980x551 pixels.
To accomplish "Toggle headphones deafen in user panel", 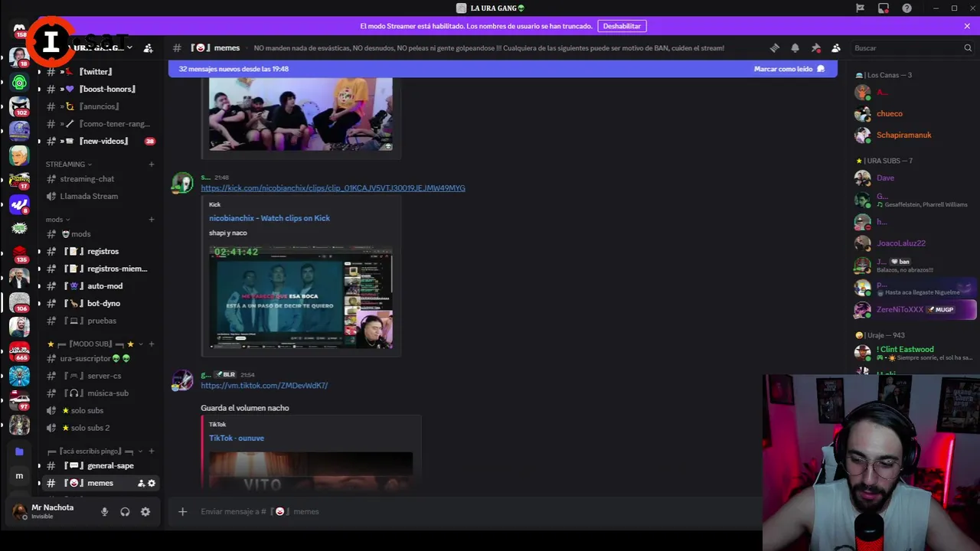I will click(125, 511).
